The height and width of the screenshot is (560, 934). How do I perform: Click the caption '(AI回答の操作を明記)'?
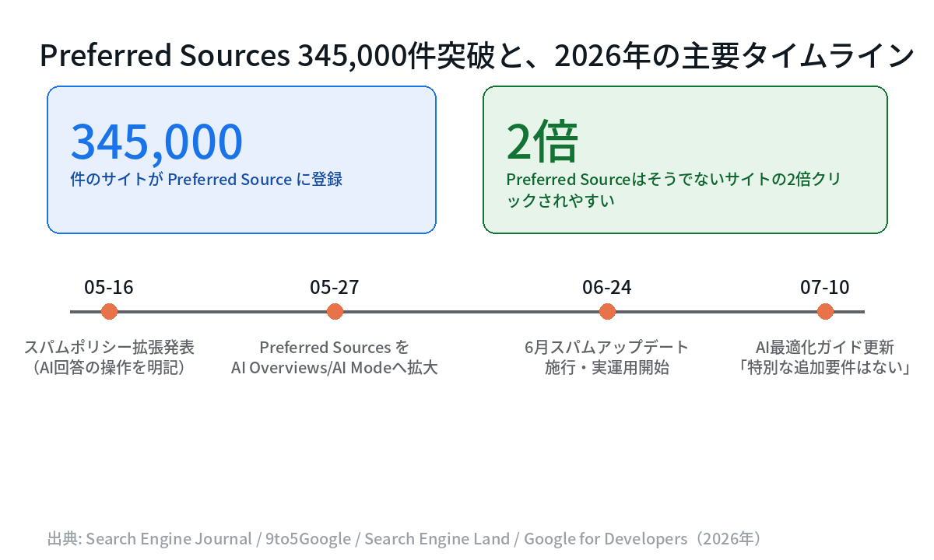[x=109, y=367]
